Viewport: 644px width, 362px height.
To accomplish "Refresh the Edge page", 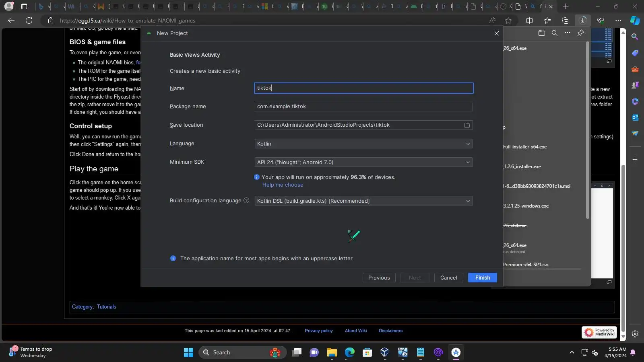I will point(29,21).
